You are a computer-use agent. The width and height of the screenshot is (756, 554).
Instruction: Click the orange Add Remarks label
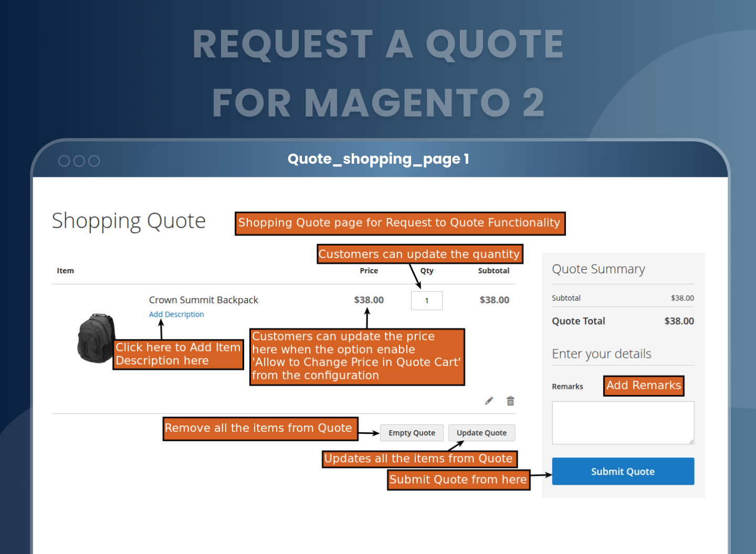point(644,386)
